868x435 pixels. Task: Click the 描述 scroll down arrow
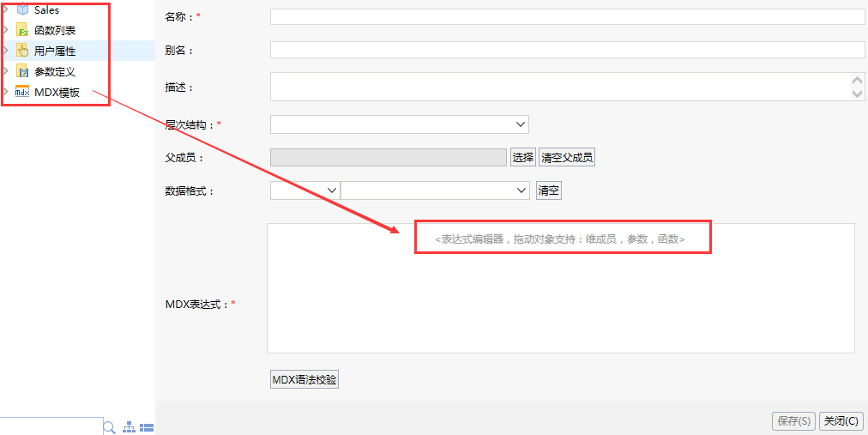(858, 94)
